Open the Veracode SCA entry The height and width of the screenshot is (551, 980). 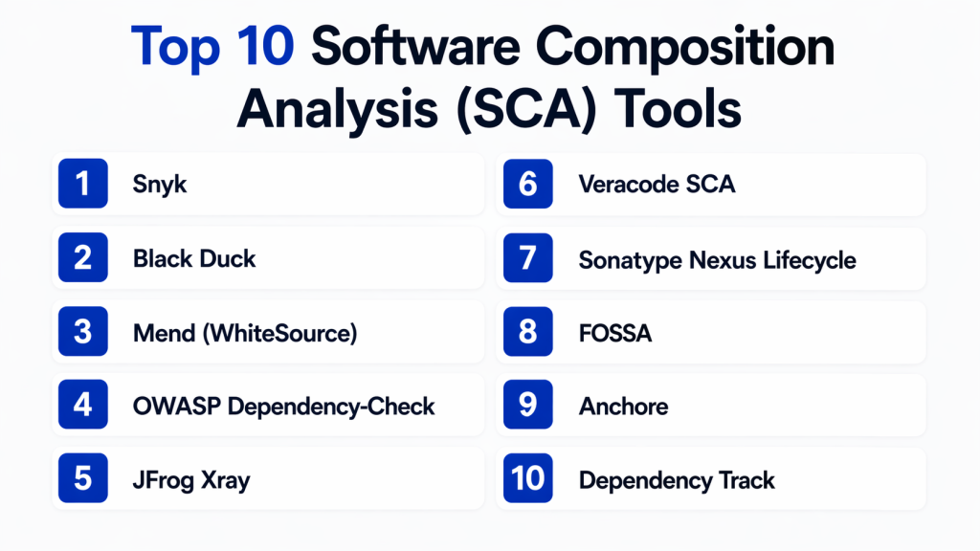pos(657,185)
